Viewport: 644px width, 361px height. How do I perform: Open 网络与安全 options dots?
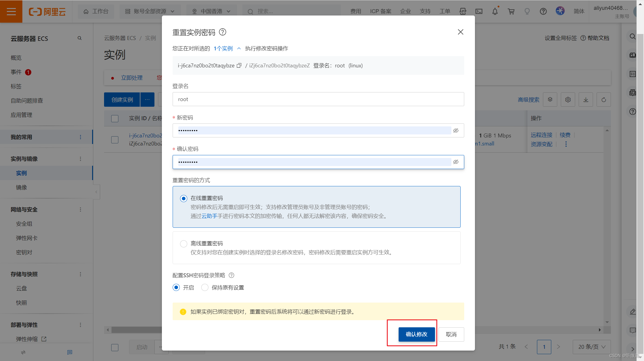click(x=80, y=210)
